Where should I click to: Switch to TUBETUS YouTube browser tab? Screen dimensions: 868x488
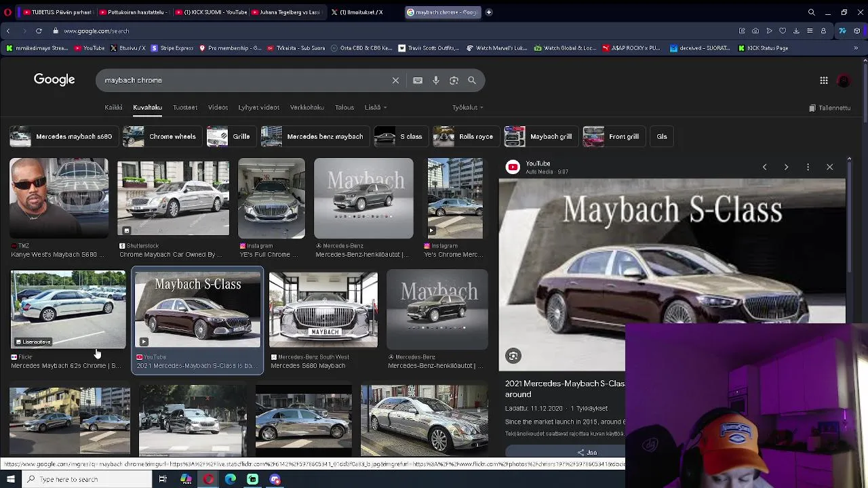[x=57, y=12]
